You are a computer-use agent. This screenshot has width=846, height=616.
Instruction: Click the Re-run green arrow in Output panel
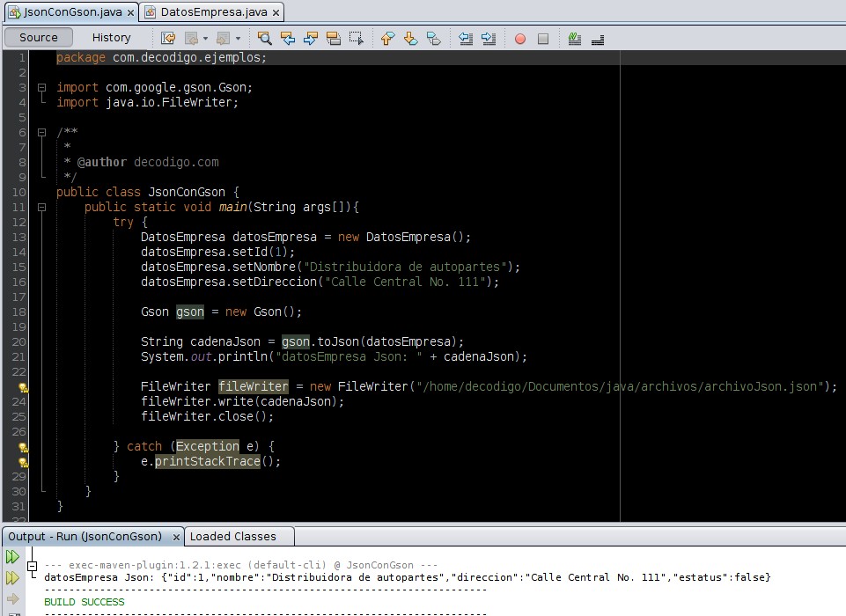tap(11, 556)
